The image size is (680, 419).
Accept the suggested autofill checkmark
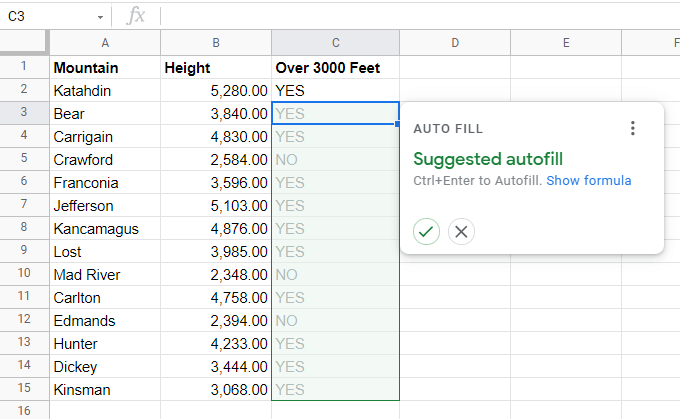coord(426,232)
